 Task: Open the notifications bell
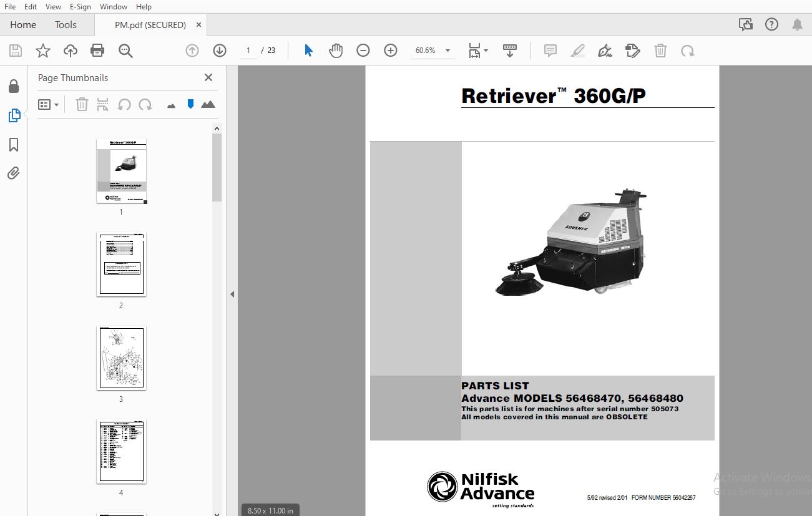tap(797, 25)
